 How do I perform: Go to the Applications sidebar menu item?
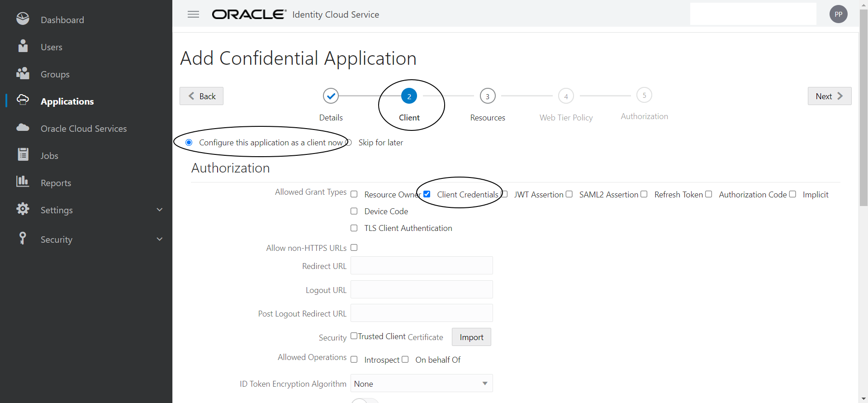pyautogui.click(x=67, y=101)
